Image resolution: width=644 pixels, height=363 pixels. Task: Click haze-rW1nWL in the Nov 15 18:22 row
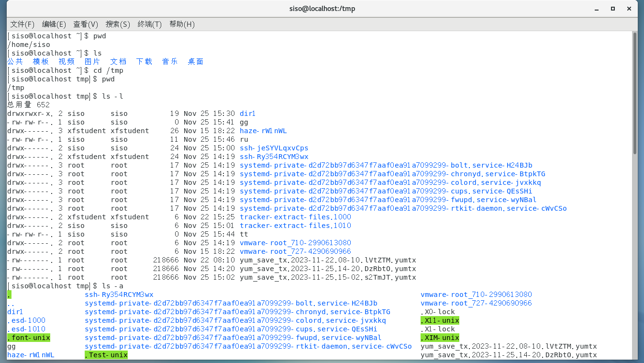(x=264, y=131)
